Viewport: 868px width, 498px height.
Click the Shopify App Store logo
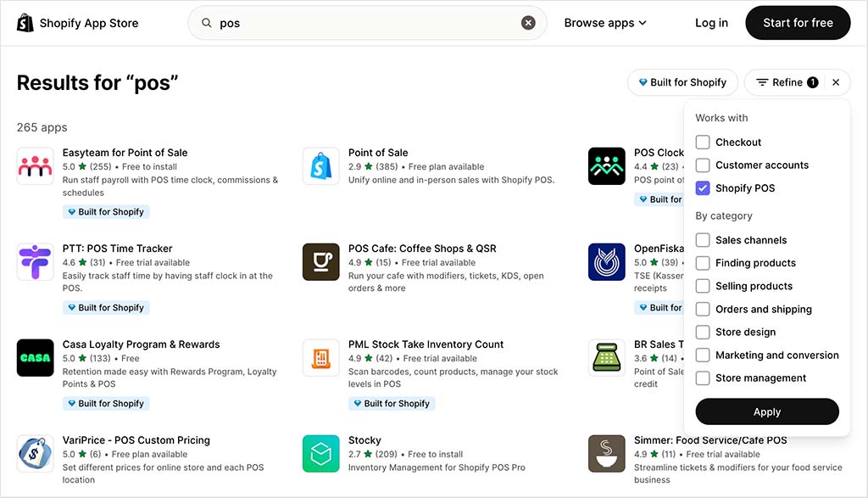tap(76, 23)
